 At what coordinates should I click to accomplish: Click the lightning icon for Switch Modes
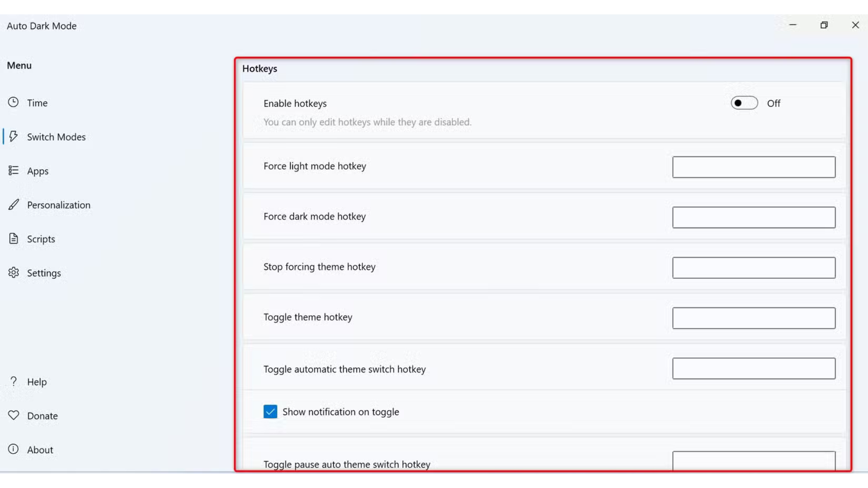(x=14, y=136)
